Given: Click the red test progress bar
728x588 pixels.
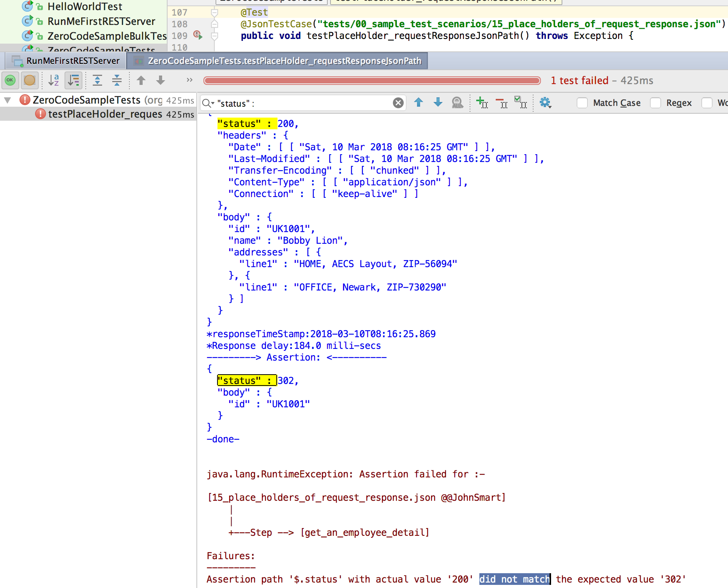Looking at the screenshot, I should (x=372, y=81).
